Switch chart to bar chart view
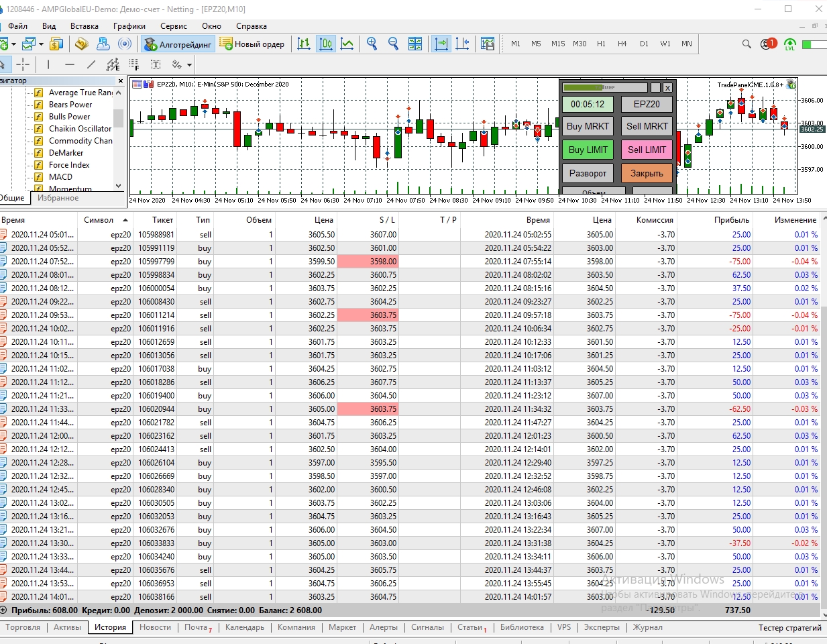The image size is (827, 644). click(304, 44)
